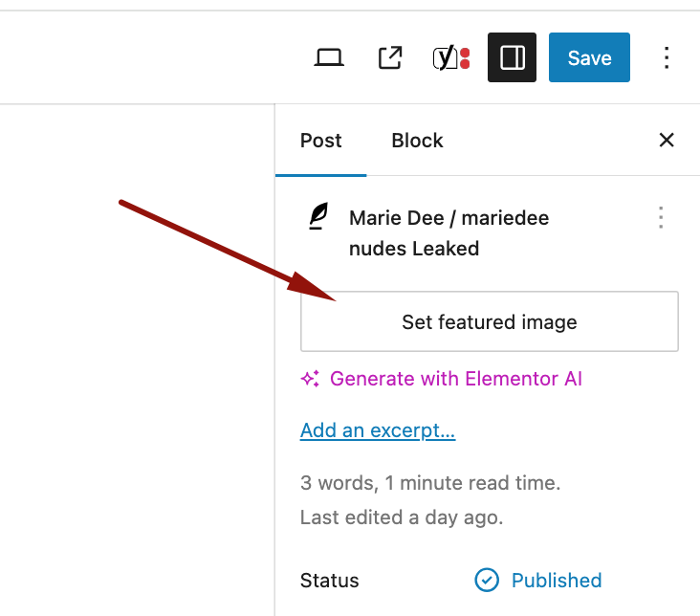The width and height of the screenshot is (700, 616).
Task: Click the Set featured image button
Action: [x=490, y=321]
